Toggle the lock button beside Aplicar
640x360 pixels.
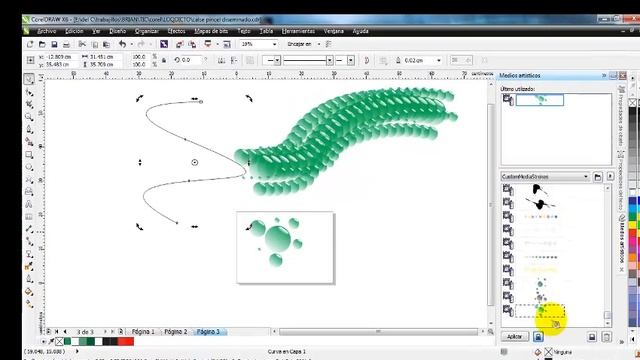[538, 337]
